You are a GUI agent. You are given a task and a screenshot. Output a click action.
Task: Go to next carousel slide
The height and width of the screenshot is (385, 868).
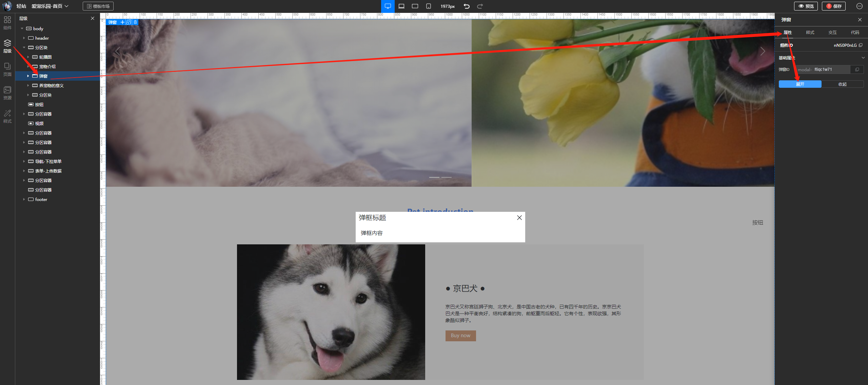pos(763,51)
